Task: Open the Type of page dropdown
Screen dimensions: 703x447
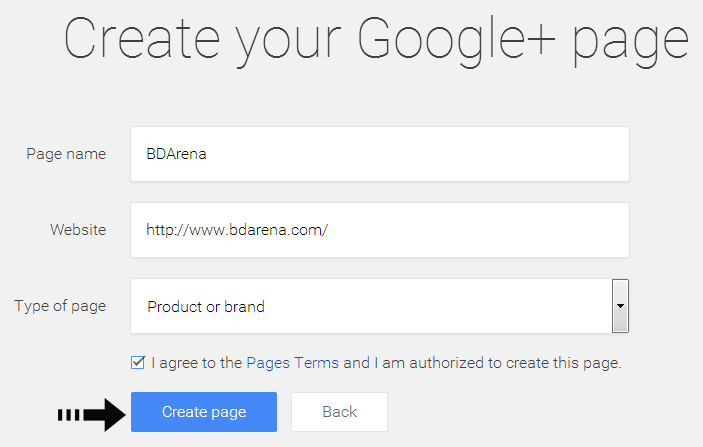Action: tap(380, 306)
